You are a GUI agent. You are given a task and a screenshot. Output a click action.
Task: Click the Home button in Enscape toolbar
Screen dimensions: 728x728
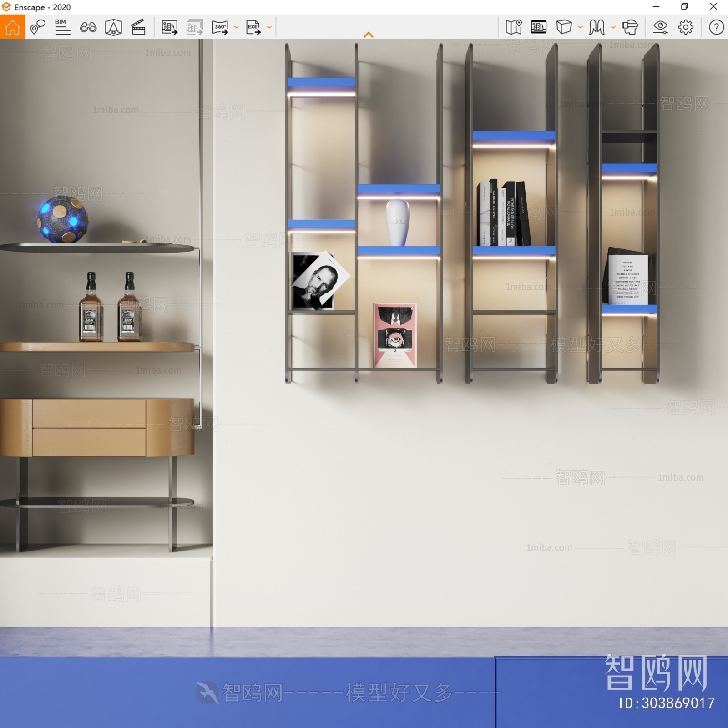[x=12, y=27]
